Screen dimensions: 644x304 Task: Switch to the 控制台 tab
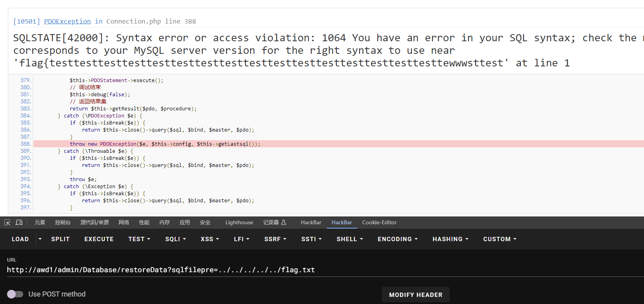[63, 222]
